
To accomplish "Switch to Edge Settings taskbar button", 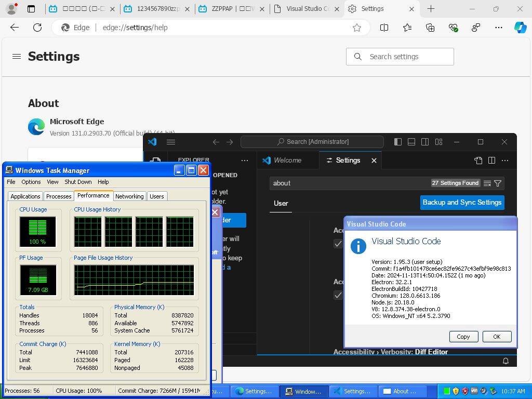I will [253, 391].
